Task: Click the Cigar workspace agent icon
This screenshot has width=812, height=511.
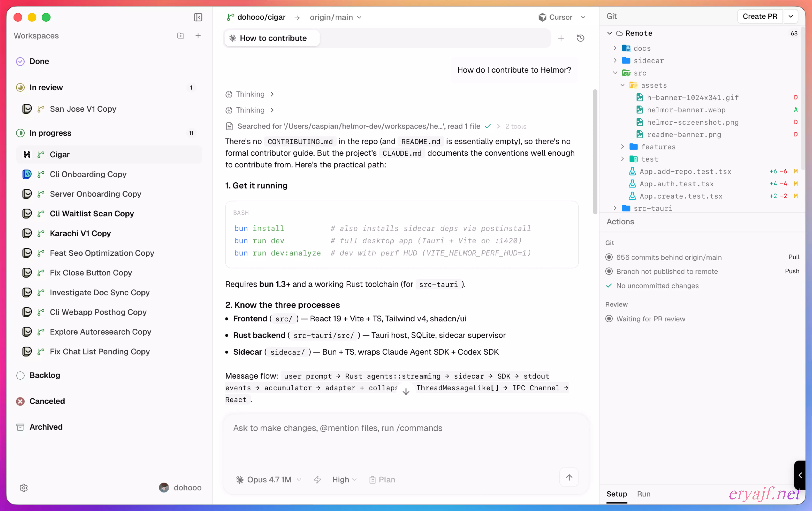Action: [x=27, y=155]
